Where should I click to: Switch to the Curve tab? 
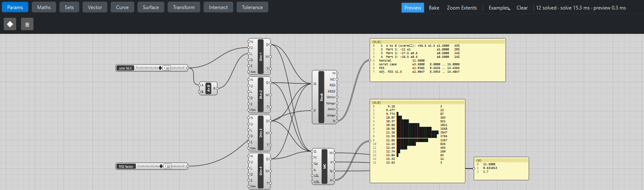(x=122, y=7)
